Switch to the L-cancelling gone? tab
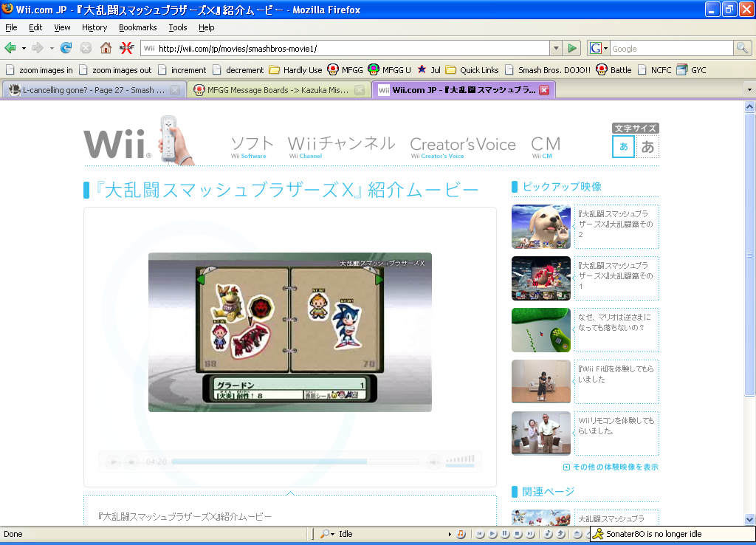 pos(94,89)
